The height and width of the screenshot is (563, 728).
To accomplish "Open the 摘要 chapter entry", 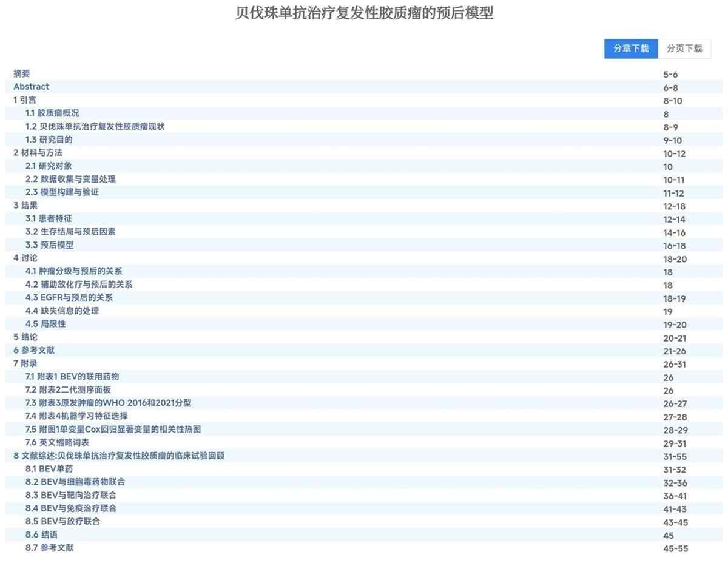I will [x=22, y=73].
